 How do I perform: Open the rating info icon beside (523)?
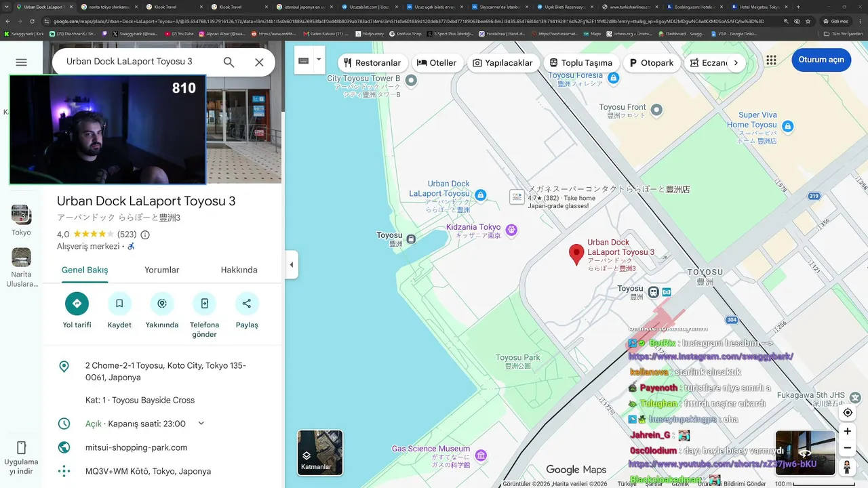(145, 235)
